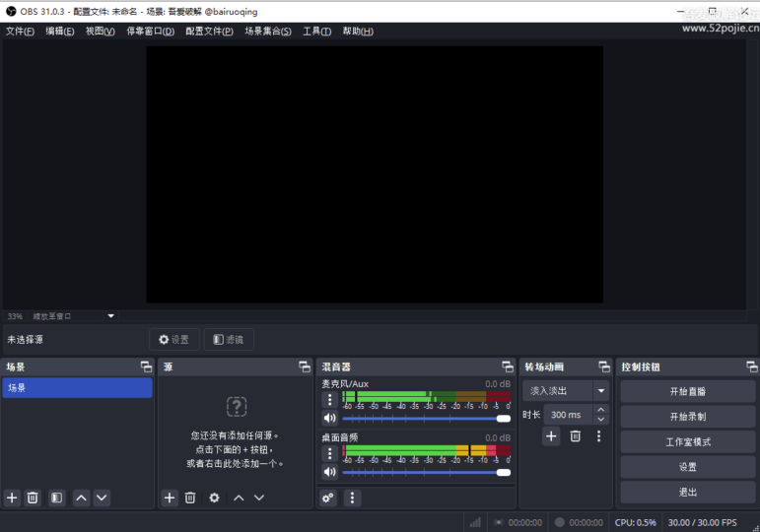Open the 文件(F) menu
Viewport: 760px width, 532px height.
(20, 32)
